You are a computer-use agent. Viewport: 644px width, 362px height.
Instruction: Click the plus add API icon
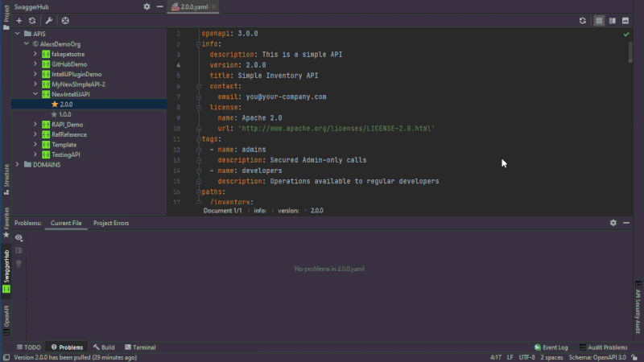19,21
